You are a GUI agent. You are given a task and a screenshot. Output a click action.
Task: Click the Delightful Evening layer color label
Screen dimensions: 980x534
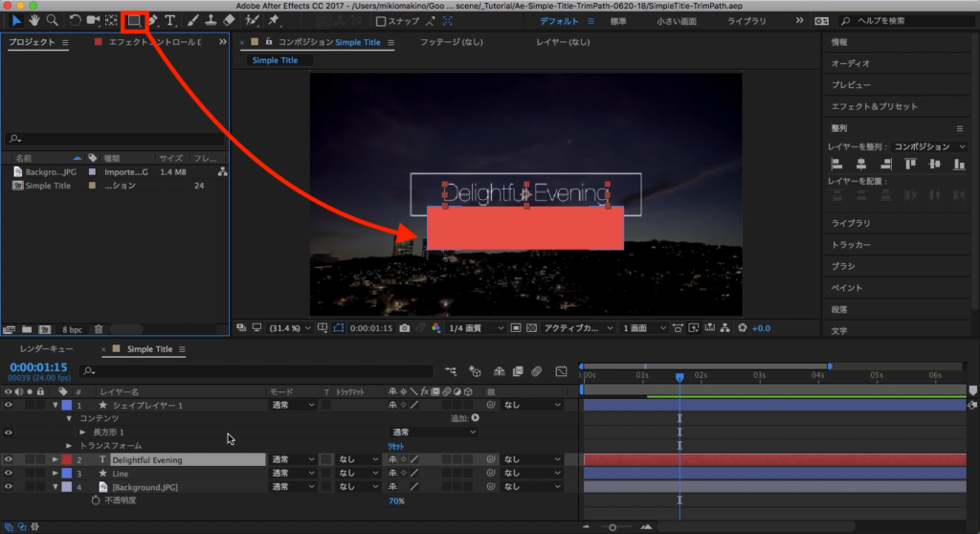coord(67,460)
